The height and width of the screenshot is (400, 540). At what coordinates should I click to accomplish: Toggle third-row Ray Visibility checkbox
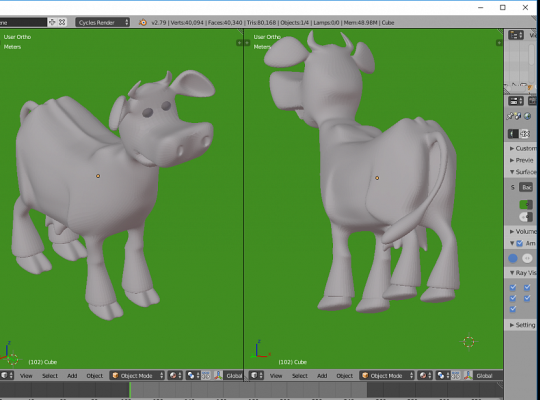pos(513,309)
